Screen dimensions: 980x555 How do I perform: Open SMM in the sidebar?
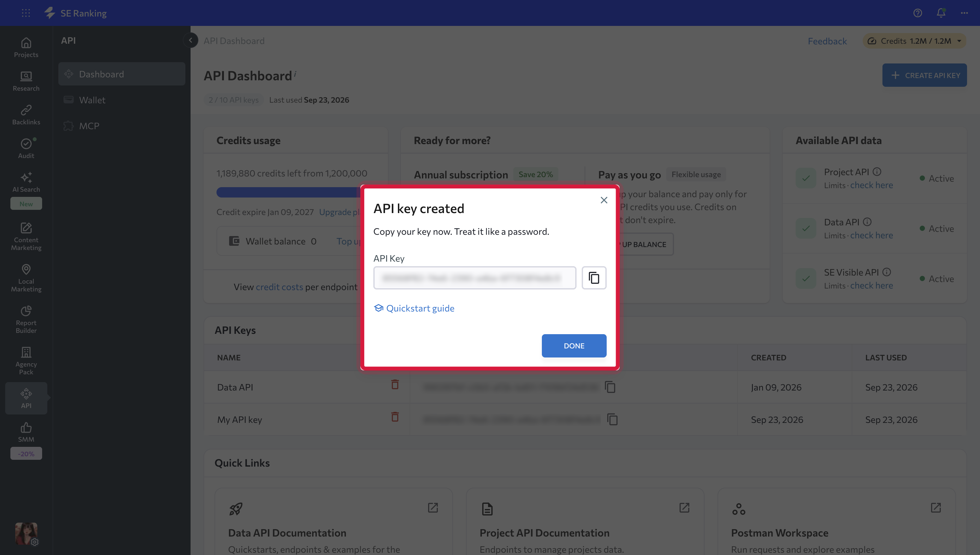[26, 432]
